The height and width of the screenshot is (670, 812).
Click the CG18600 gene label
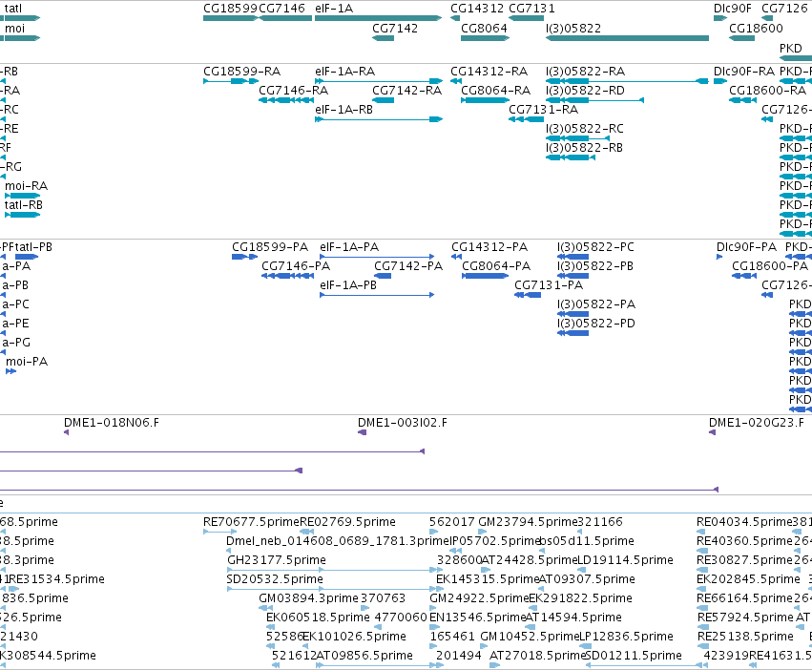[x=756, y=29]
